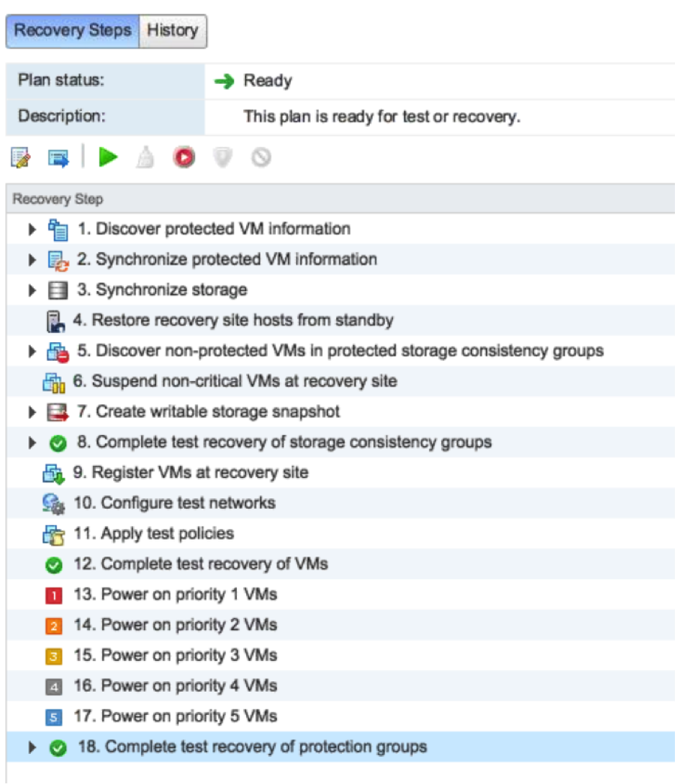This screenshot has width=675, height=784.
Task: Expand step 18 Complete test recovery
Action: (x=32, y=747)
